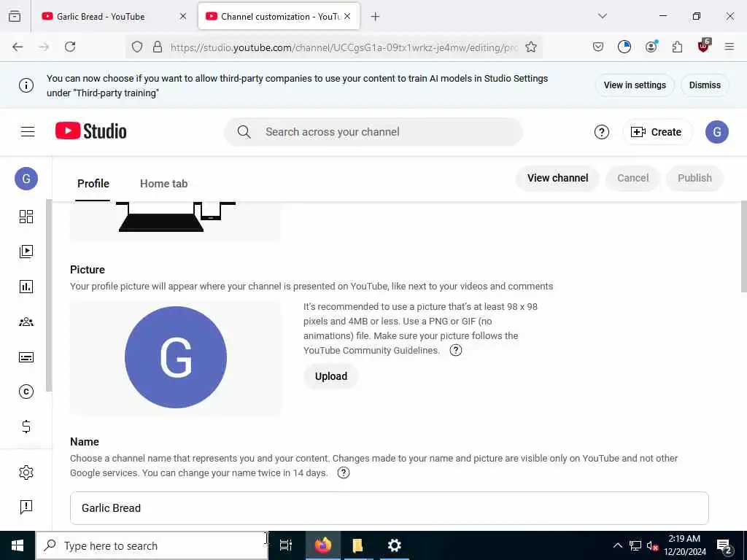Open the Send feedback icon in sidebar
747x560 pixels.
click(x=26, y=507)
